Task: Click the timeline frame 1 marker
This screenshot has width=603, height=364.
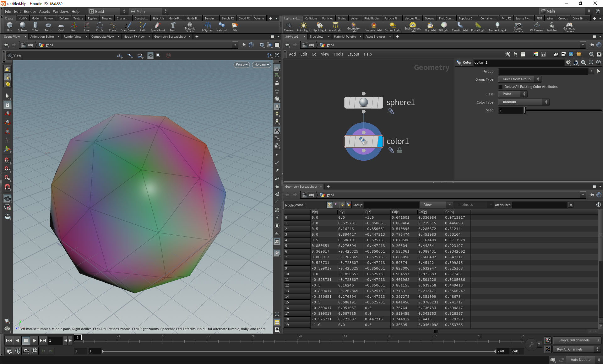Action: pyautogui.click(x=78, y=338)
